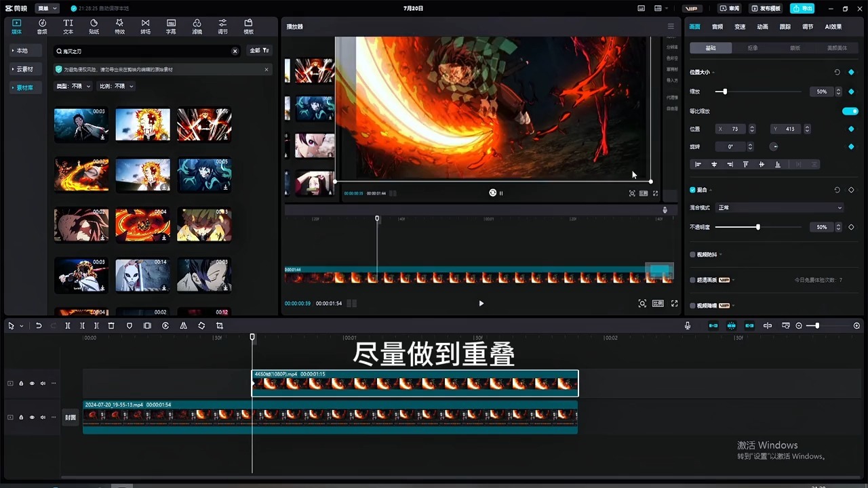Toggle visibility eye on upper video track

tap(32, 383)
